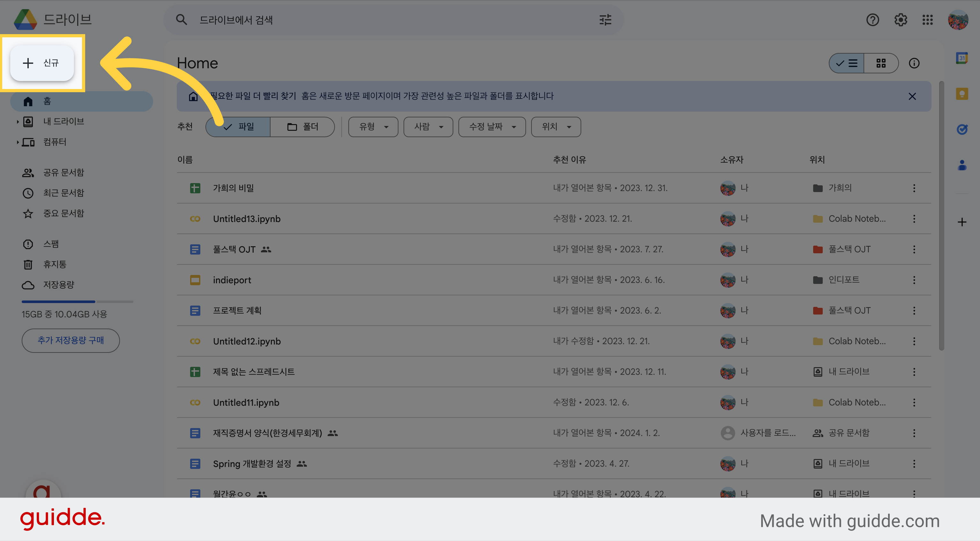Viewport: 980px width, 541px height.
Task: Click the storage usage progress bar
Action: tap(78, 302)
